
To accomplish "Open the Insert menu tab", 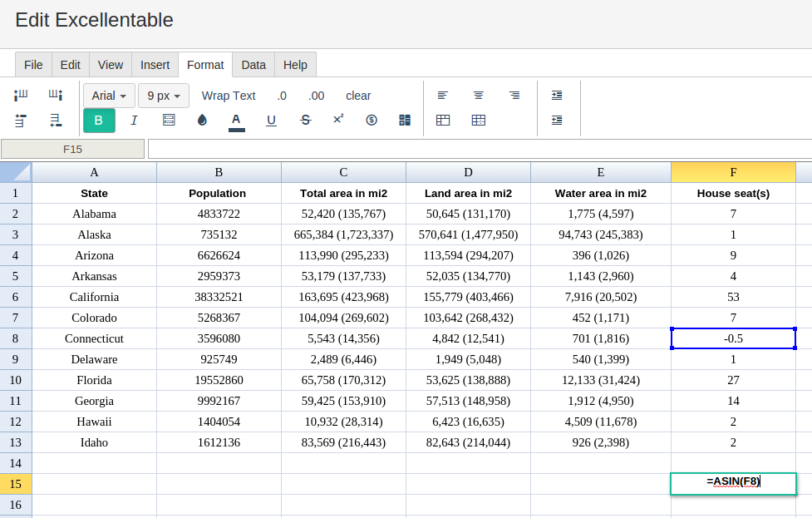I will [x=155, y=65].
